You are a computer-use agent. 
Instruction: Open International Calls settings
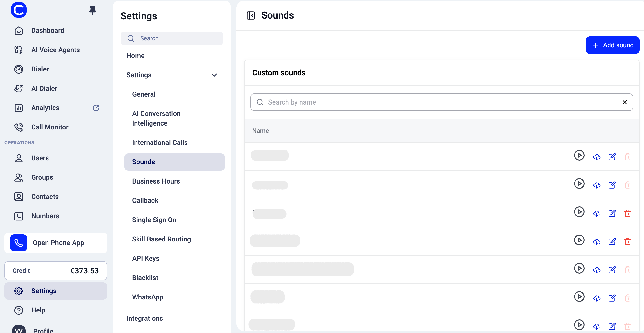[160, 142]
